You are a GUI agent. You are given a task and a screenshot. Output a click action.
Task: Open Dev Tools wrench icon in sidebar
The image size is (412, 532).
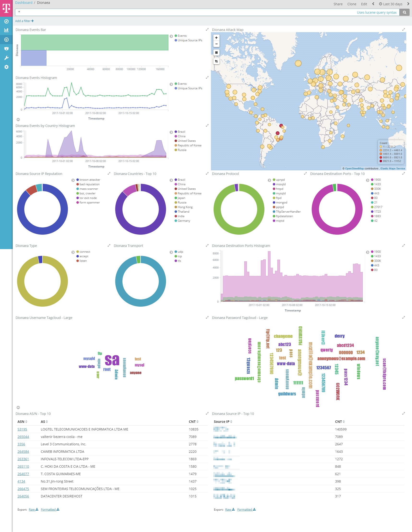(x=6, y=58)
